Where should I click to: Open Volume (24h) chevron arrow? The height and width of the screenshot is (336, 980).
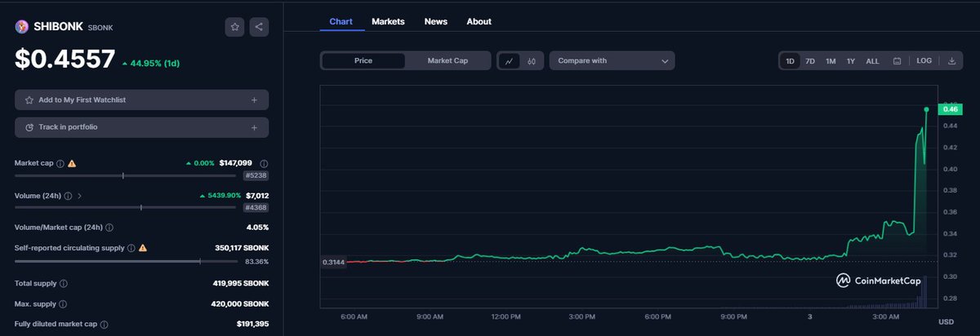(79, 196)
